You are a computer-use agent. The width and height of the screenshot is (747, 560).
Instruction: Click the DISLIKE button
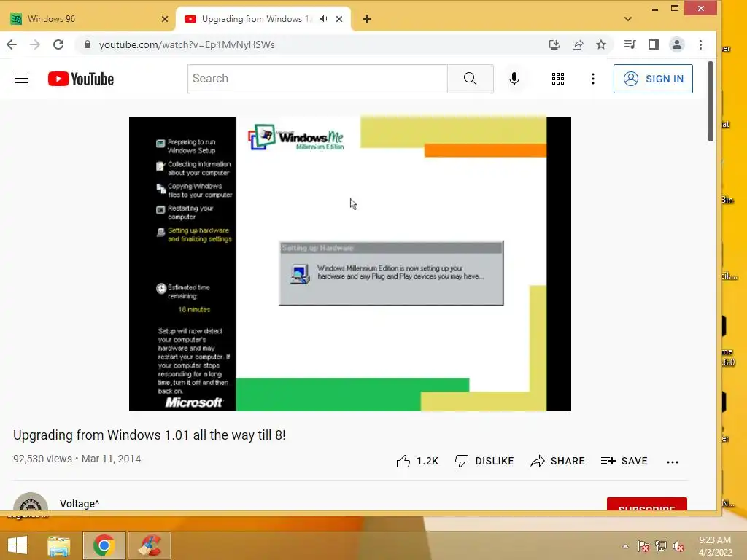(x=484, y=461)
